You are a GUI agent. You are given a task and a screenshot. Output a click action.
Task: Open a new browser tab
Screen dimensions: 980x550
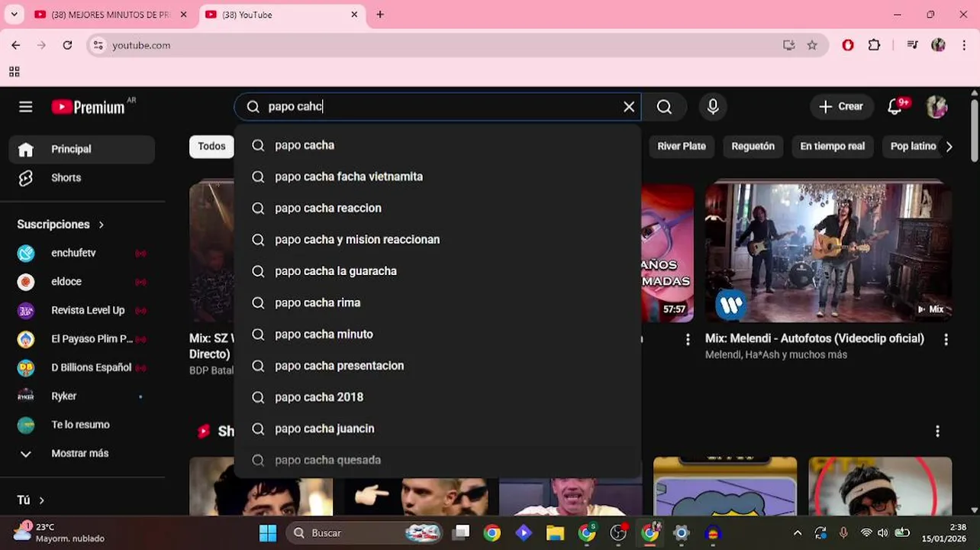[x=380, y=15]
